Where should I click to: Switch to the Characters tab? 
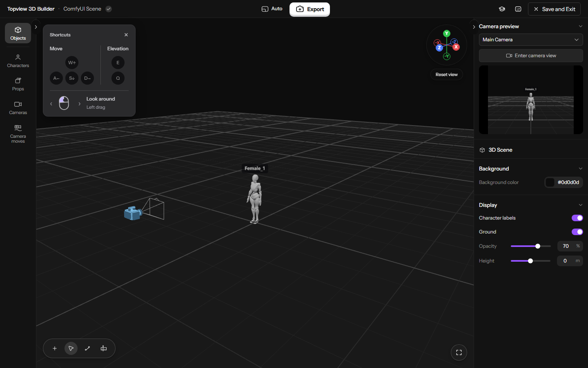coord(18,61)
